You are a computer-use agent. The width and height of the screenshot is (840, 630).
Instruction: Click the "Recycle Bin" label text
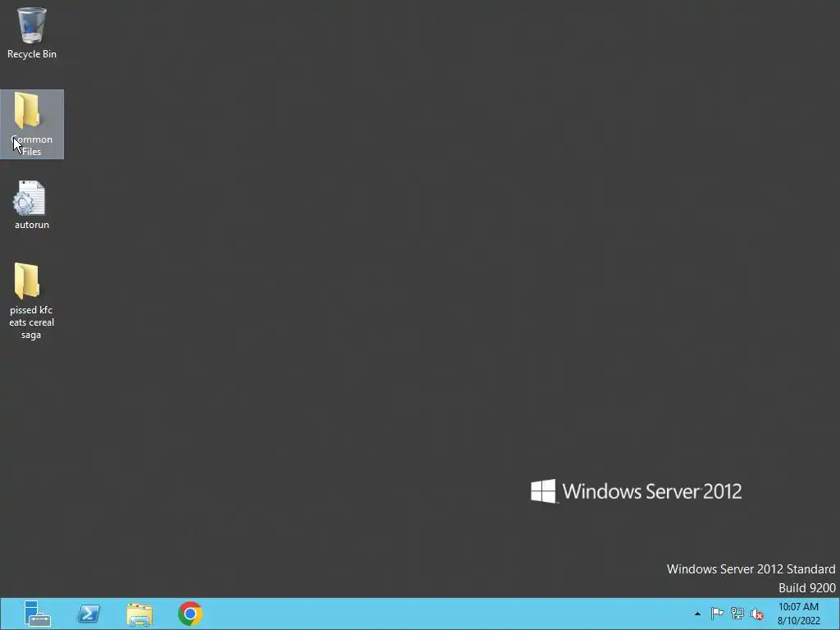(32, 54)
